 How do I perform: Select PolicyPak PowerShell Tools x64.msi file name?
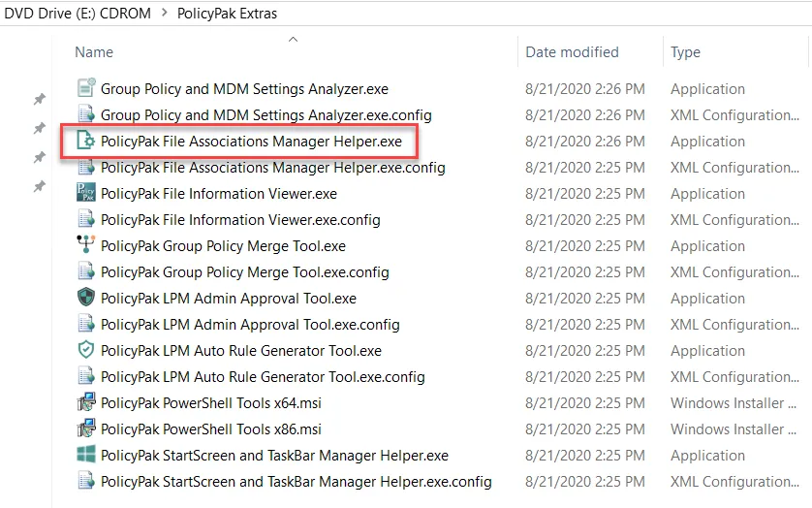click(x=211, y=403)
